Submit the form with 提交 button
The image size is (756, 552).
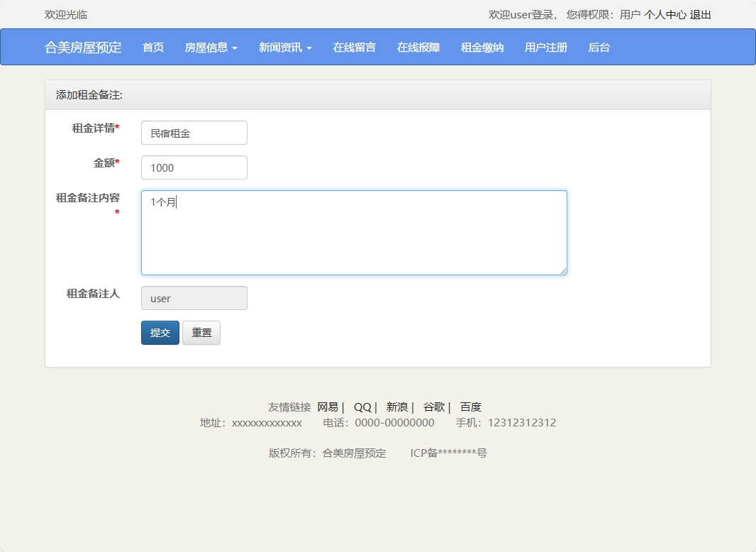click(x=160, y=332)
